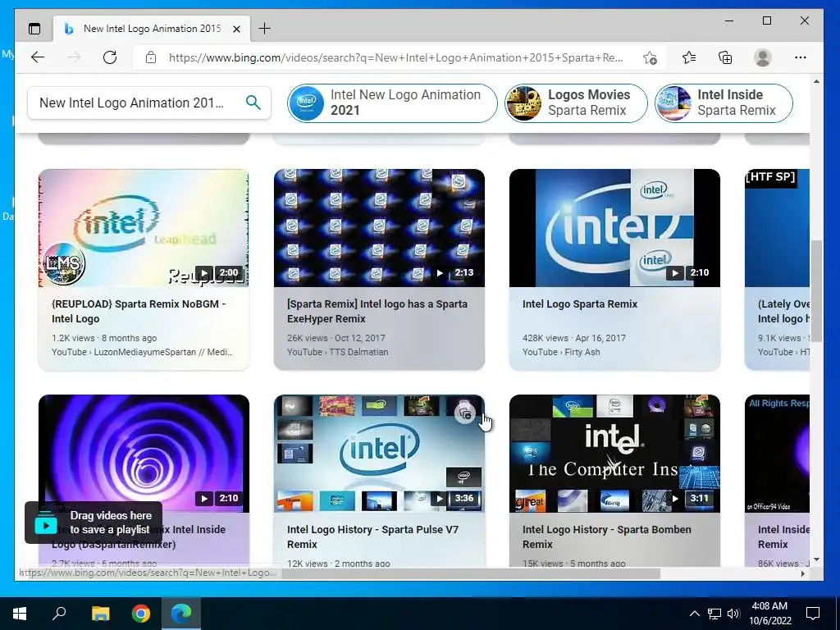Close the New Intel Logo Animation tab
The image size is (840, 630).
click(236, 29)
